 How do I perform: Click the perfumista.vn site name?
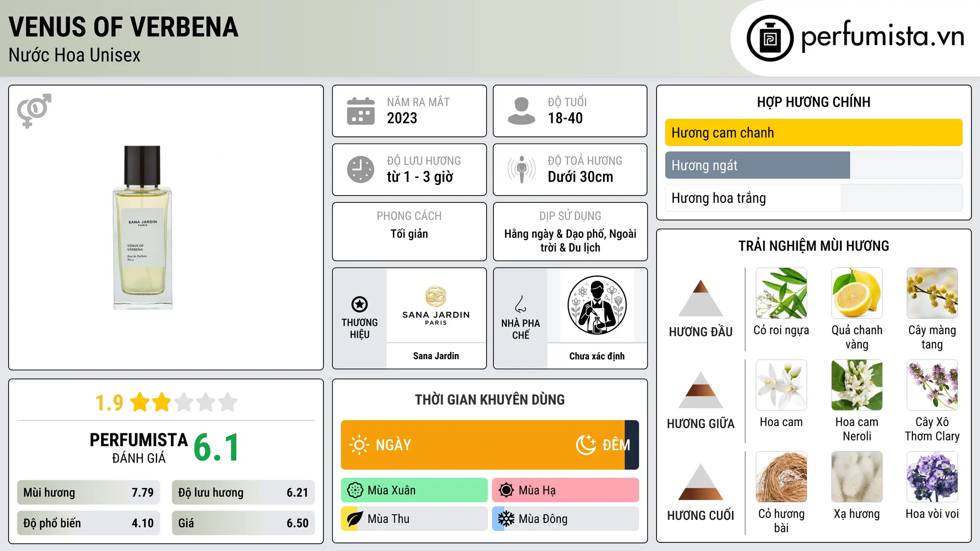point(883,36)
